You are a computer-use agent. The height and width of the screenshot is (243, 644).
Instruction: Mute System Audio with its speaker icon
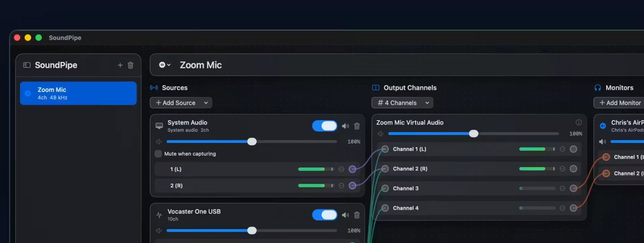click(345, 126)
